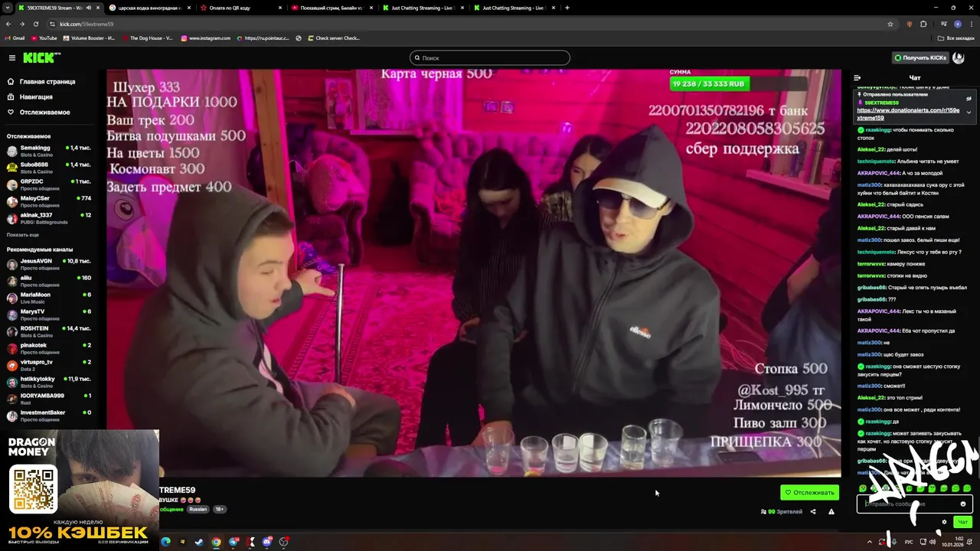Viewport: 980px width, 551px height.
Task: Open pinakotek recommended channel
Action: tap(49, 347)
